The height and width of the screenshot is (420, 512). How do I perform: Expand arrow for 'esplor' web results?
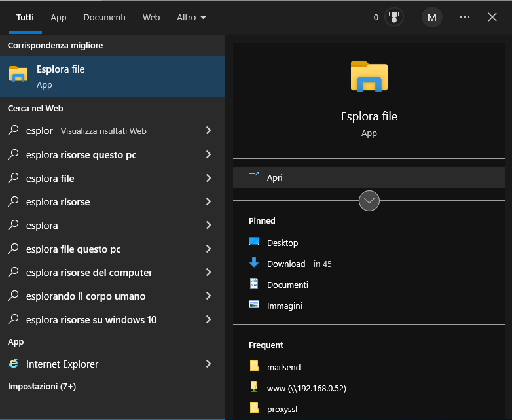[209, 131]
